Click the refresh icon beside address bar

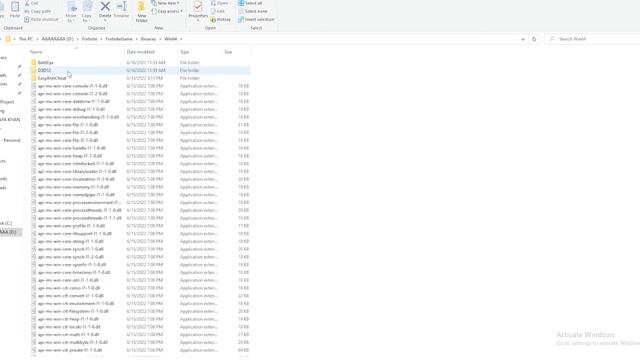pyautogui.click(x=534, y=39)
